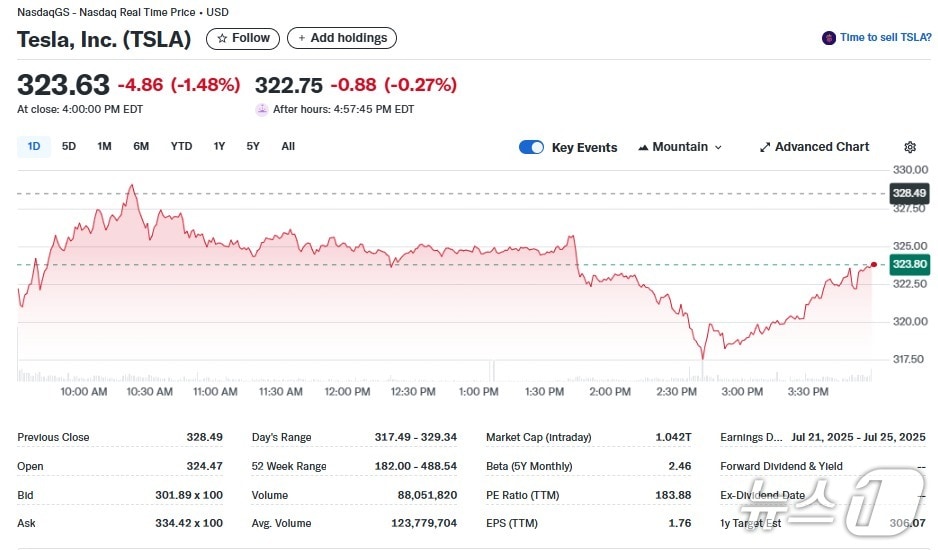Switch to the 5D time range
Viewport: 938px width, 550px height.
pyautogui.click(x=69, y=146)
